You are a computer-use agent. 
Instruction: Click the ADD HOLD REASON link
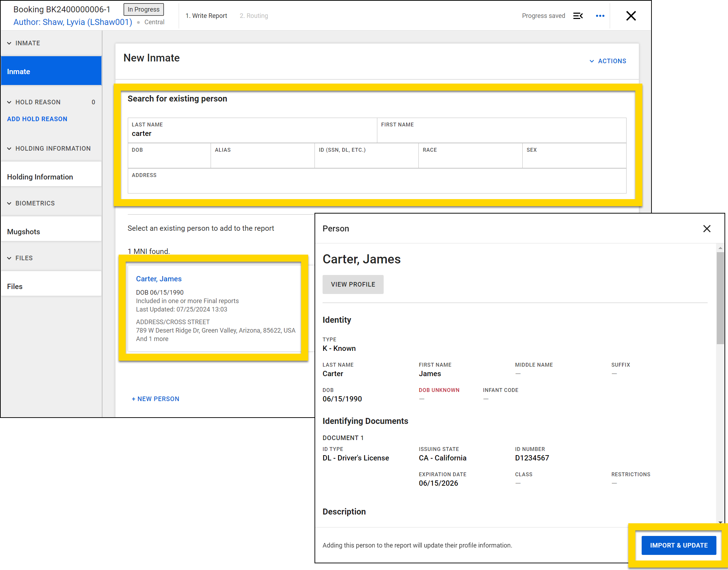(37, 119)
